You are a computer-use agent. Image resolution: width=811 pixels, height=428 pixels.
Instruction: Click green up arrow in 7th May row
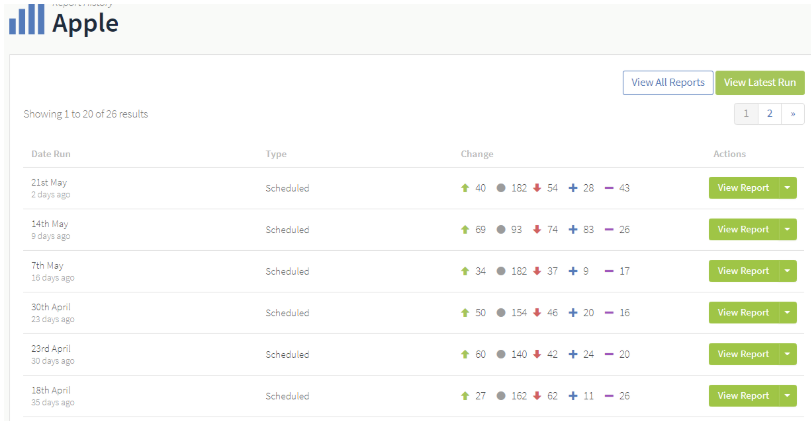pos(464,271)
